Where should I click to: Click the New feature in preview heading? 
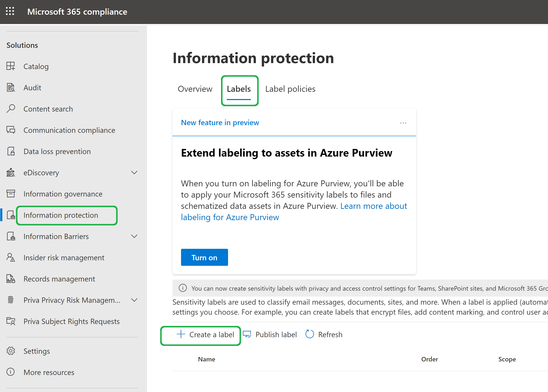(x=220, y=123)
